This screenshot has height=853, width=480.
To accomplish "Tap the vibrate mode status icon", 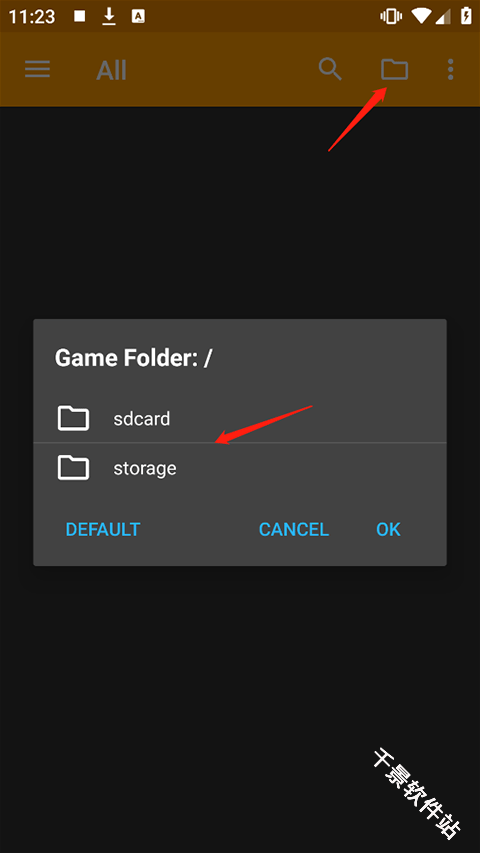I will pos(391,16).
